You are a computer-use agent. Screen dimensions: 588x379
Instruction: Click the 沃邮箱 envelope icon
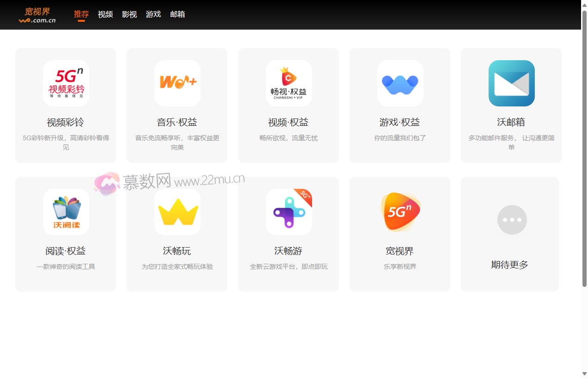click(x=512, y=83)
